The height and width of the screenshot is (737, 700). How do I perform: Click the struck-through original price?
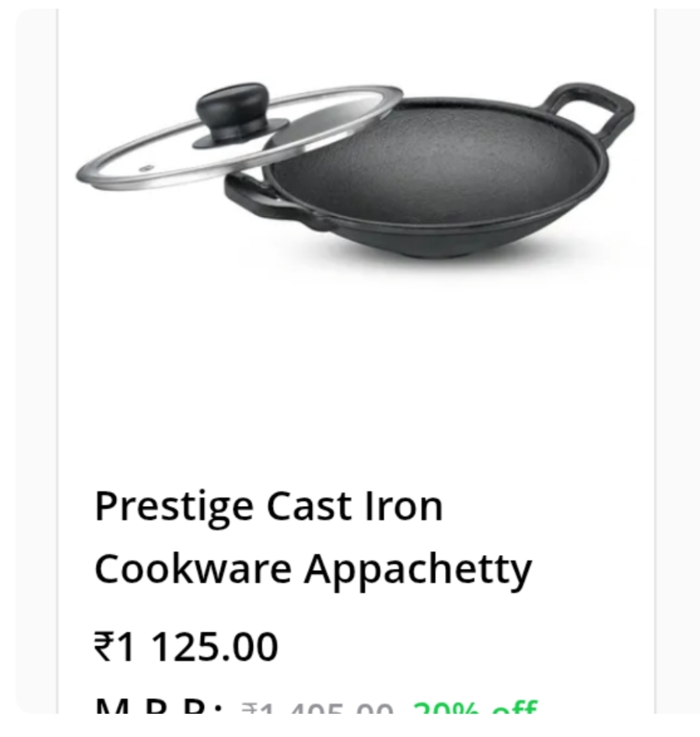tap(317, 708)
